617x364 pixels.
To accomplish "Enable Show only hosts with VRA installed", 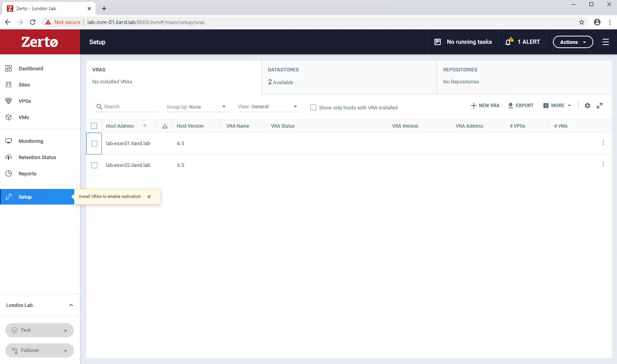I will (x=313, y=107).
